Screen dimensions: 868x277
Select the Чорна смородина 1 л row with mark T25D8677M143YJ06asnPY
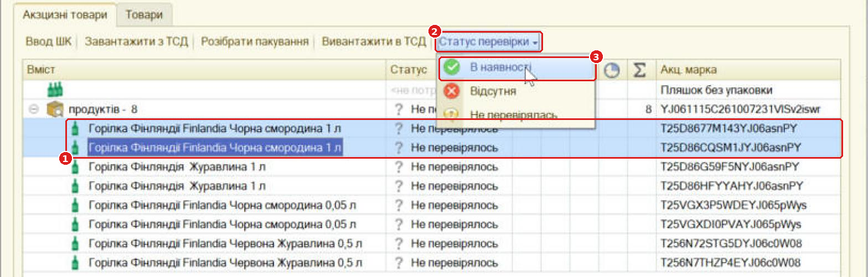pos(432,129)
